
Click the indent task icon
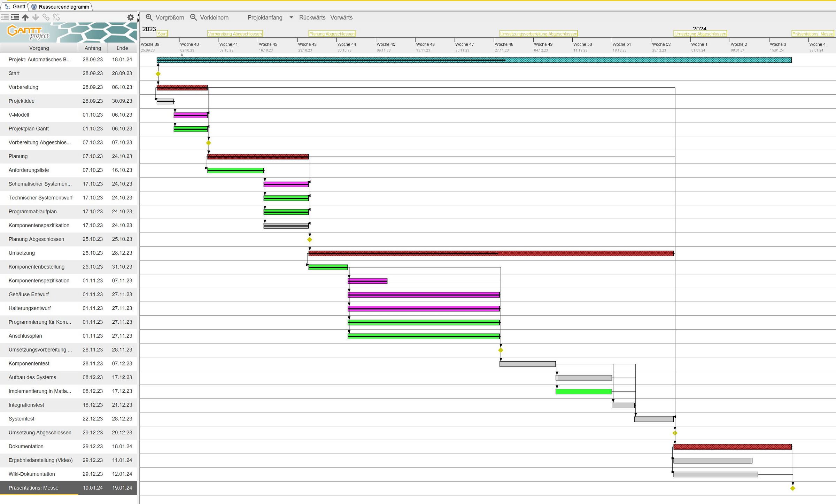15,17
